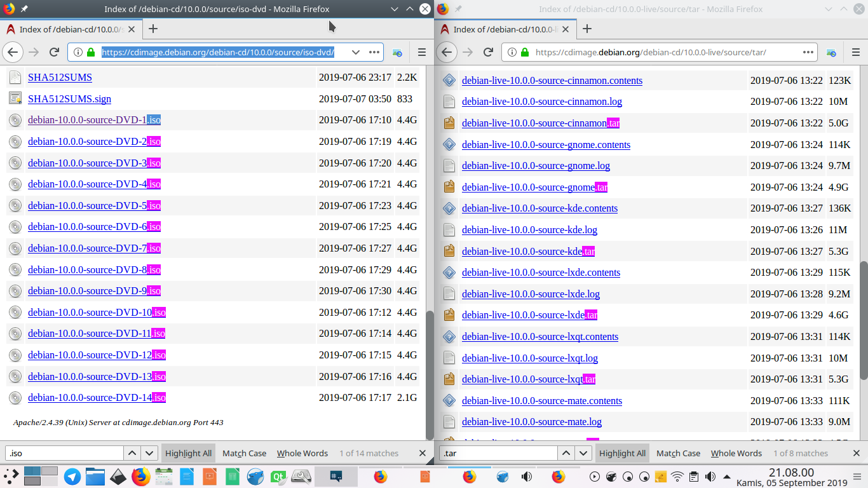Find next .tar match in right find bar
Screen dimensions: 868x488
coord(583,453)
